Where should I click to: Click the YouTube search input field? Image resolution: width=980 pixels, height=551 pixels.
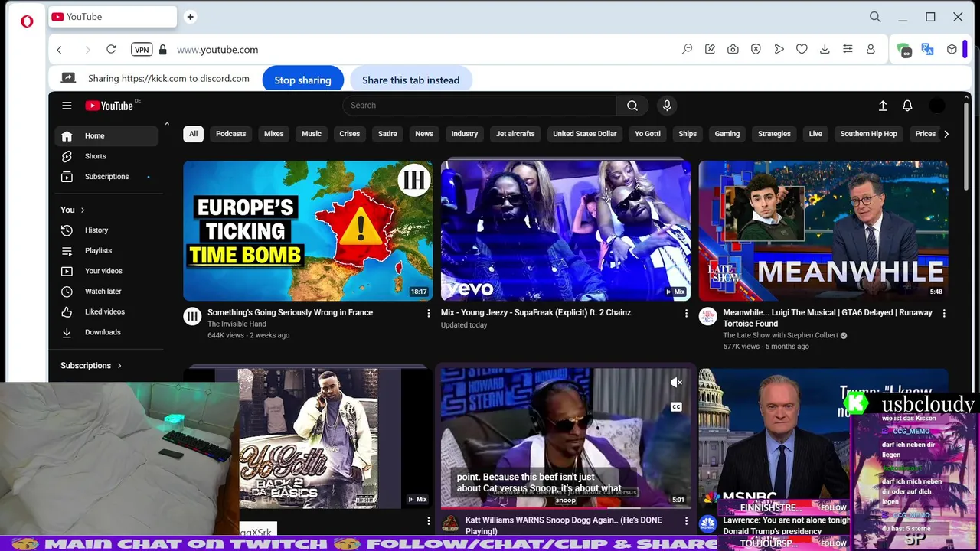coord(479,106)
